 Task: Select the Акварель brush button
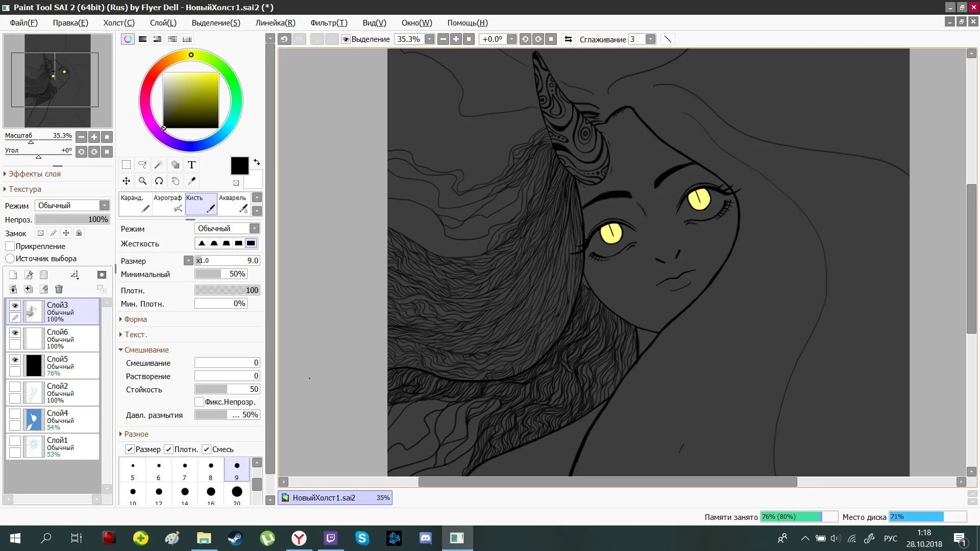coord(233,203)
